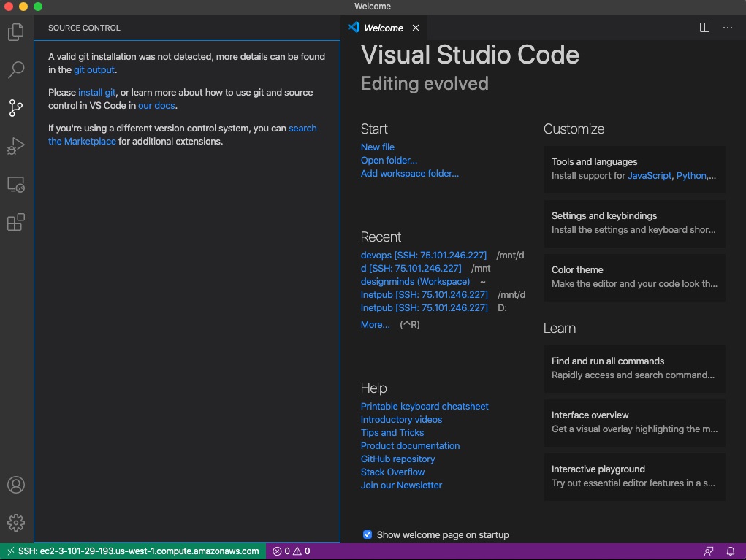Click the install git link

[96, 93]
